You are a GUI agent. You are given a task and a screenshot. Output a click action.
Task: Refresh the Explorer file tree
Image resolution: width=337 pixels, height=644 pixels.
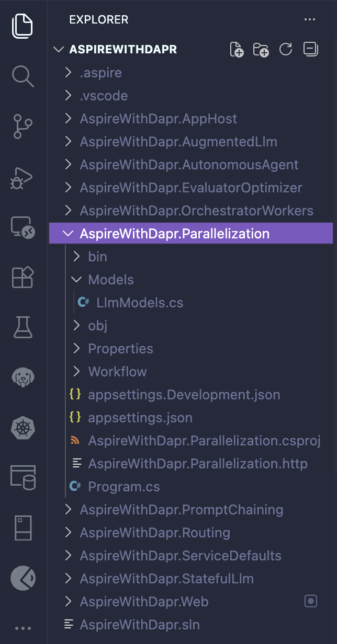click(x=286, y=50)
